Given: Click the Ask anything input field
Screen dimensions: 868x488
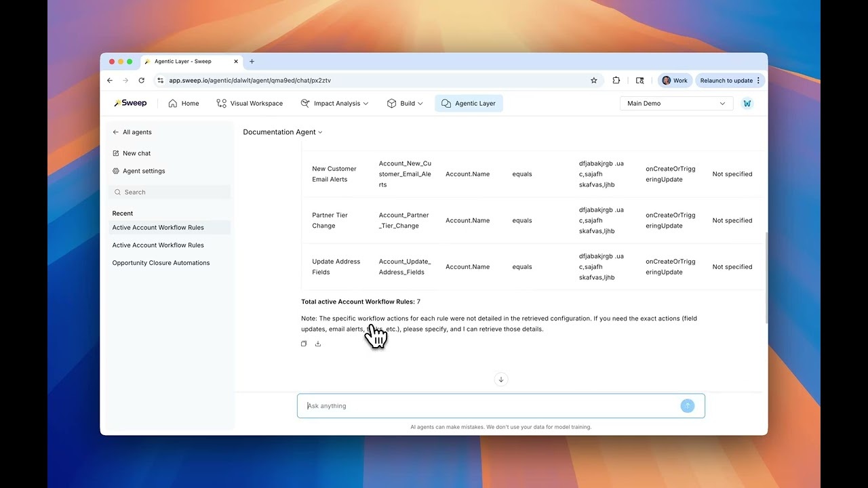Looking at the screenshot, I should tap(475, 405).
